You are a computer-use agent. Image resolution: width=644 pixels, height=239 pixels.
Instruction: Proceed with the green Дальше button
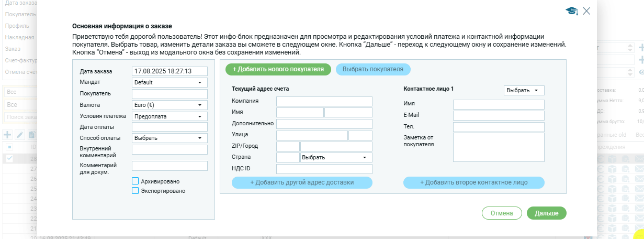[546, 213]
